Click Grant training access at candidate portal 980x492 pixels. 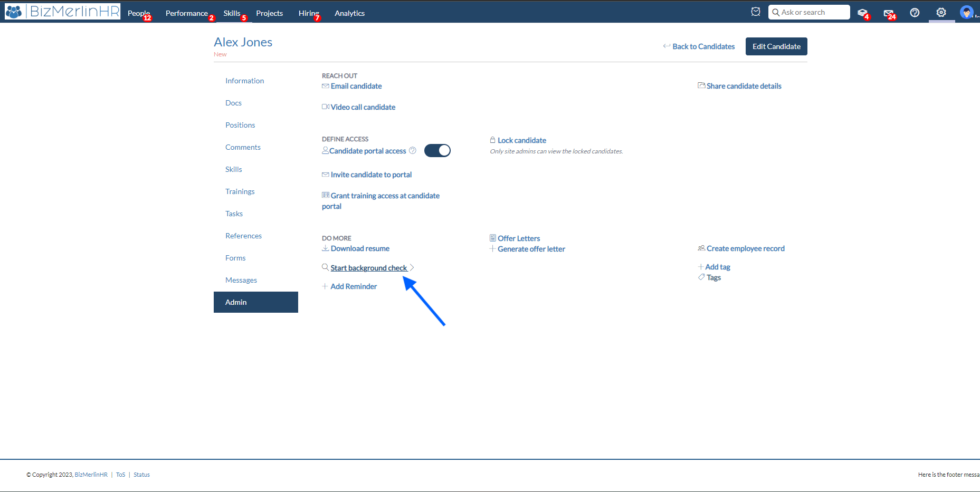(x=381, y=201)
